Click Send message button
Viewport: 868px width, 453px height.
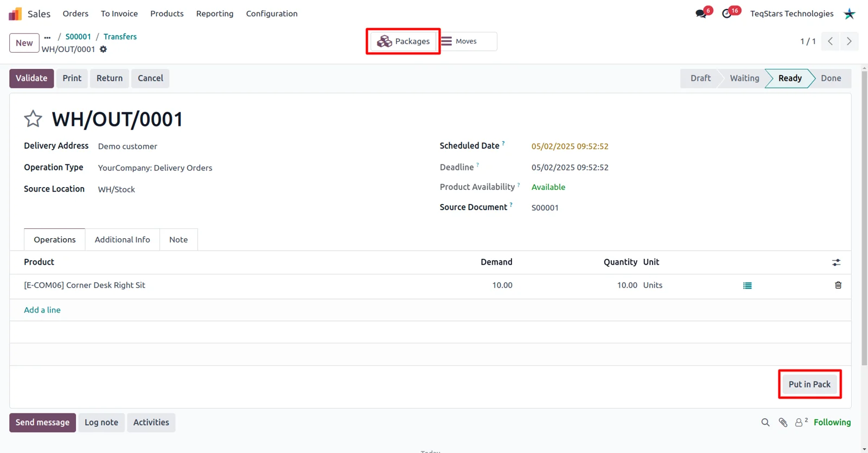(x=42, y=422)
